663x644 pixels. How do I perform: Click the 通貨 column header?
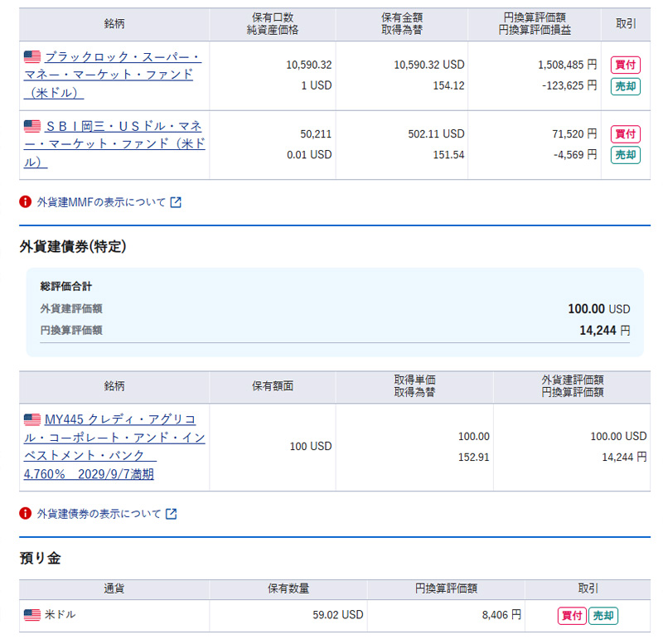[114, 588]
